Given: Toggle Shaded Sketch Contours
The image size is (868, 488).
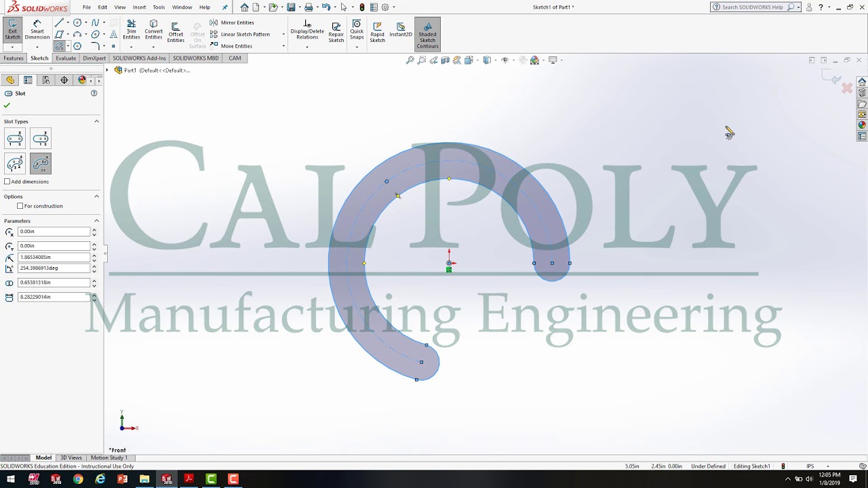Looking at the screenshot, I should [427, 35].
